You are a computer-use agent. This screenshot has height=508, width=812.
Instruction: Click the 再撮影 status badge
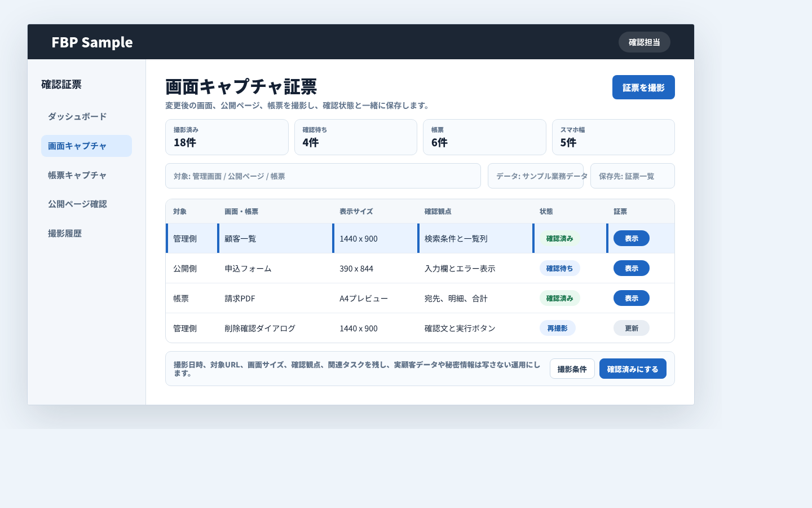(x=557, y=329)
